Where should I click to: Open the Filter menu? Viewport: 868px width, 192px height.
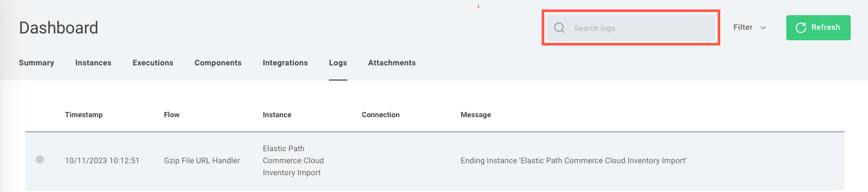(750, 27)
